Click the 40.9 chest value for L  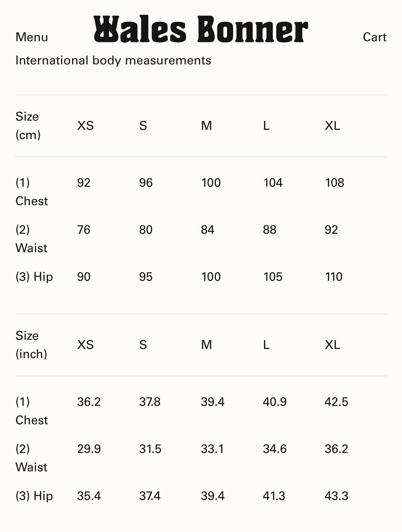tap(274, 402)
